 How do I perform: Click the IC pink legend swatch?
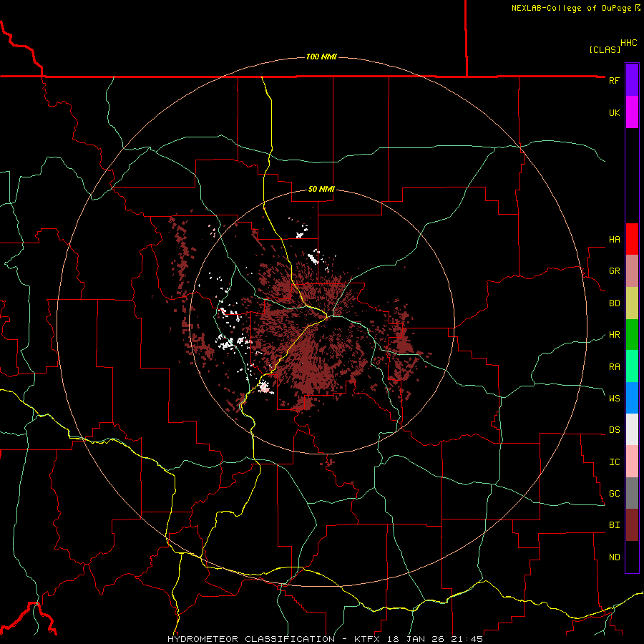[632, 462]
